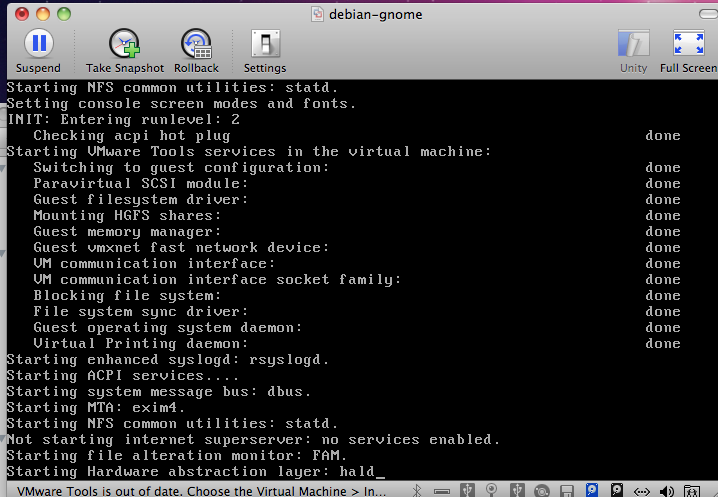Click 'done' beside Virtual Printing daemon
Image resolution: width=718 pixels, height=497 pixels.
tap(663, 344)
